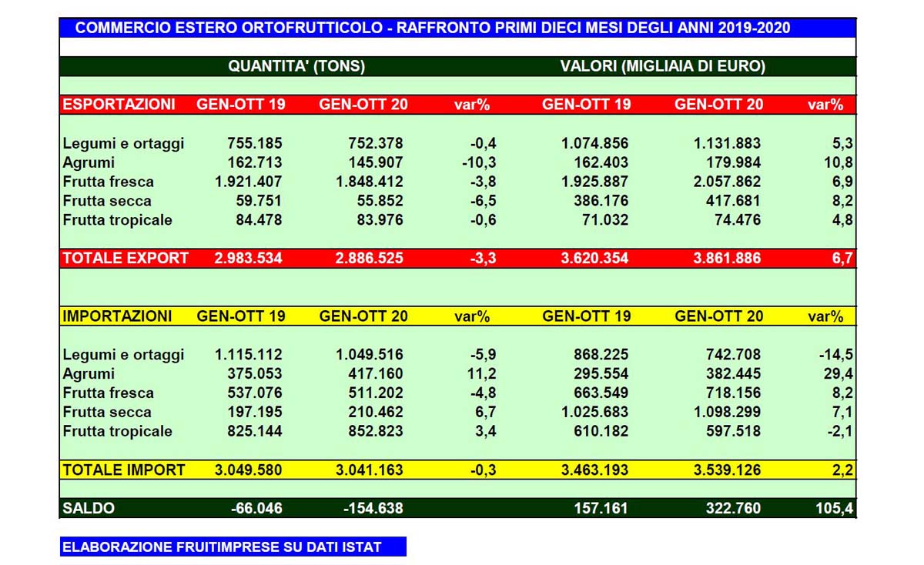
Task: Click export Frutta secca var% -6,5
Action: [x=481, y=201]
